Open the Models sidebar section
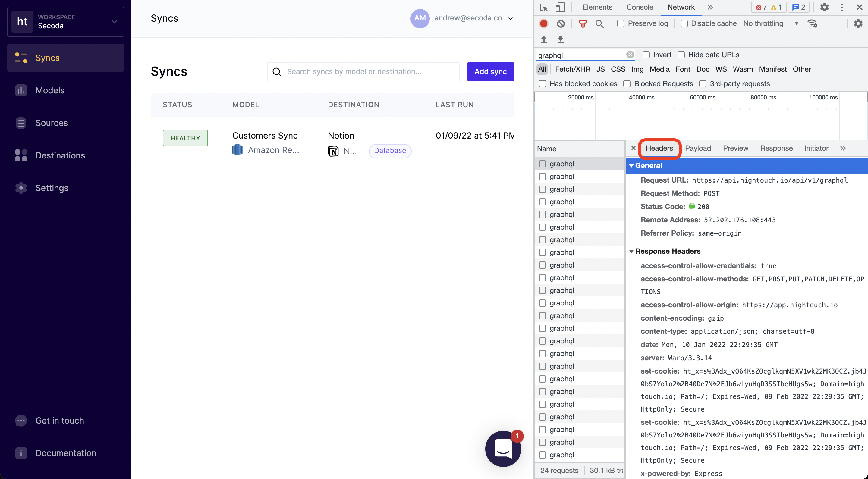The height and width of the screenshot is (479, 868). tap(50, 90)
